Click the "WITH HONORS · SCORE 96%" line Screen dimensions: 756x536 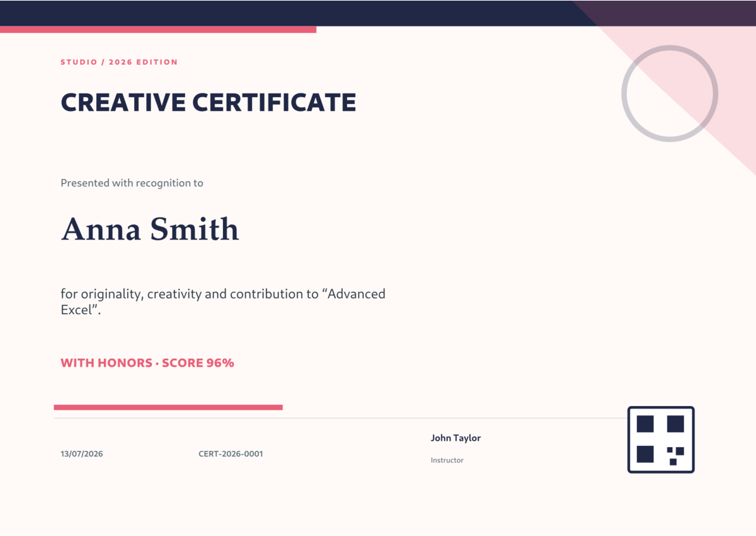click(x=147, y=363)
